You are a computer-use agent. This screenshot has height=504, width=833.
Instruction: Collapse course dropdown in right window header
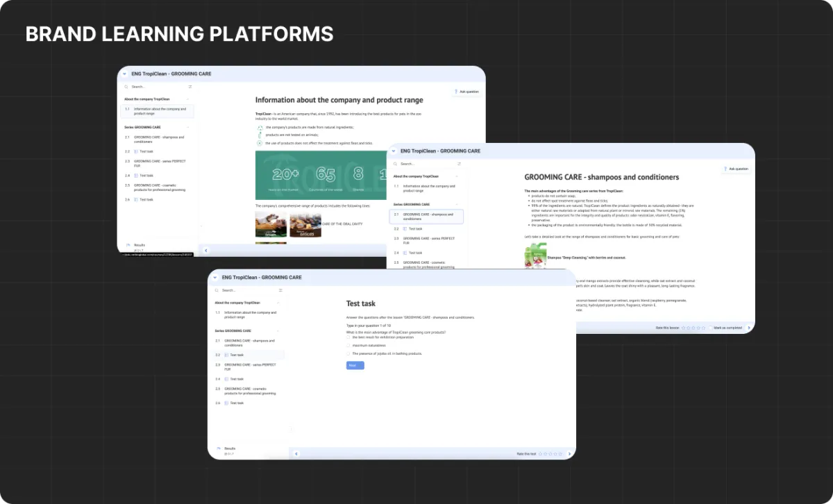coord(394,151)
